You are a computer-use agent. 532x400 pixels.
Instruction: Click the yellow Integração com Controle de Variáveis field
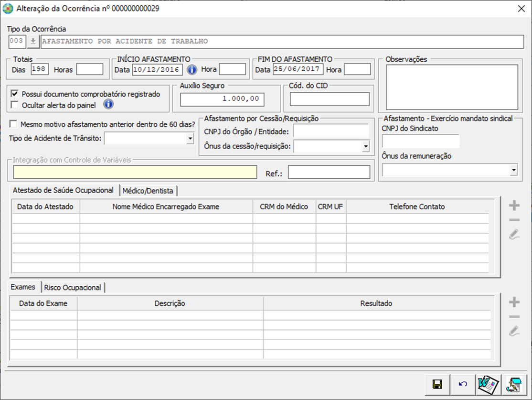(135, 172)
